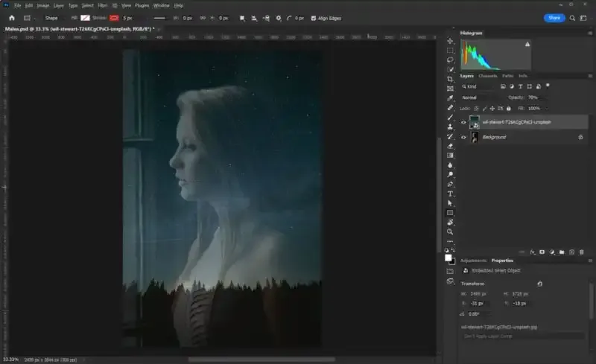Hide the wil-stewart smart object layer
The width and height of the screenshot is (596, 364).
coord(463,122)
